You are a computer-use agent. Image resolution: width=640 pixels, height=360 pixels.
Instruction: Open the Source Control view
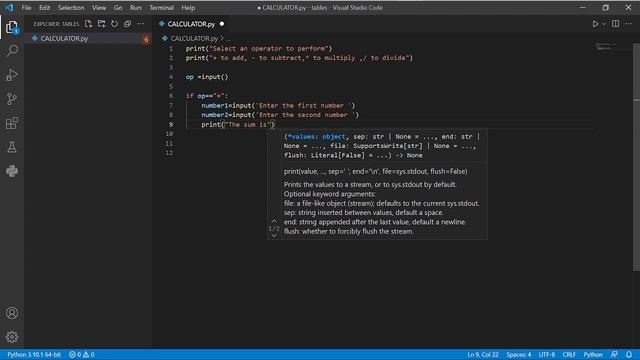pyautogui.click(x=12, y=99)
